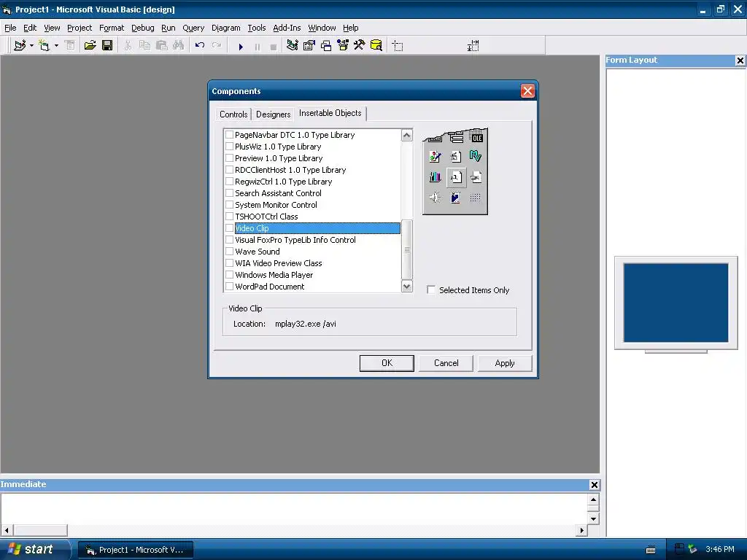Open the Format menu
747x560 pixels.
click(112, 28)
